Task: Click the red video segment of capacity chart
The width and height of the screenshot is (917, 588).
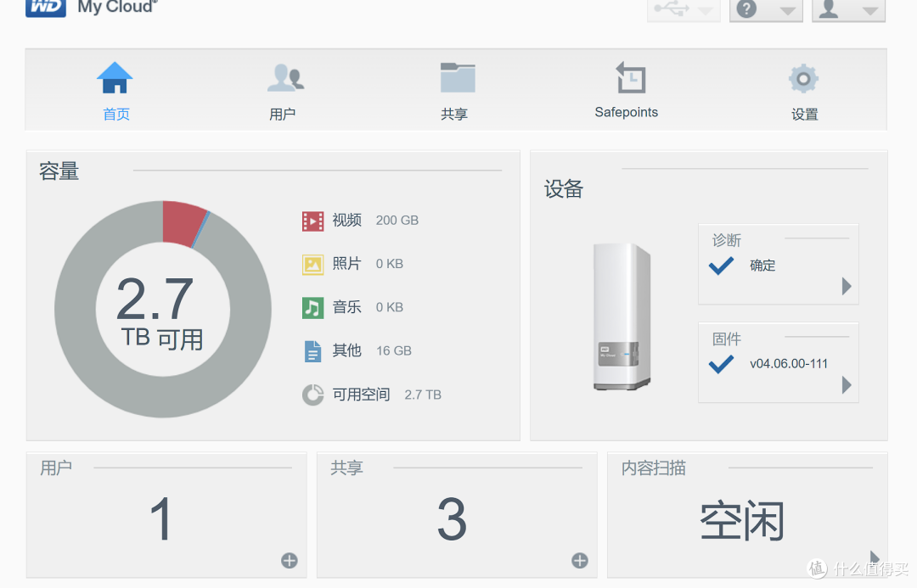Action: pos(183,223)
